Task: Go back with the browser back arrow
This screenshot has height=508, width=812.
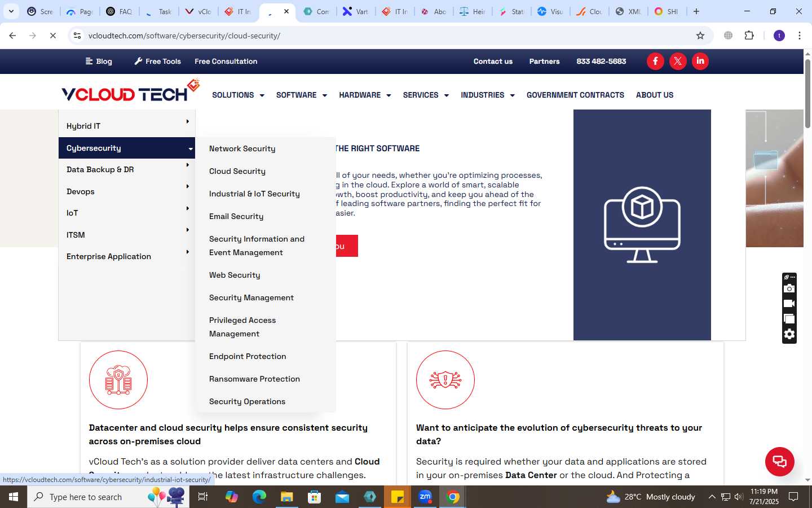Action: [x=12, y=36]
